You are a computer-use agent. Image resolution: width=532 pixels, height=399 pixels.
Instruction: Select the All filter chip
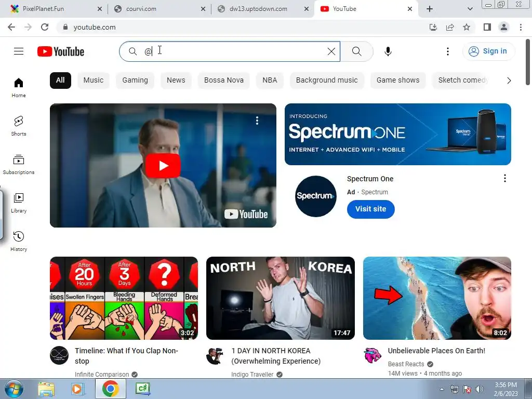coord(60,81)
